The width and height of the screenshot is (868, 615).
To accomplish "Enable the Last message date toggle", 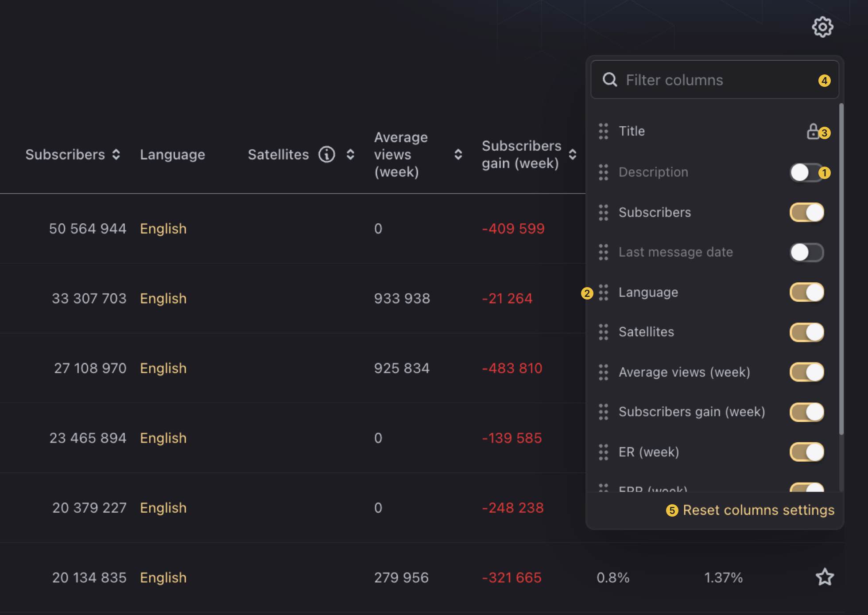I will 807,252.
